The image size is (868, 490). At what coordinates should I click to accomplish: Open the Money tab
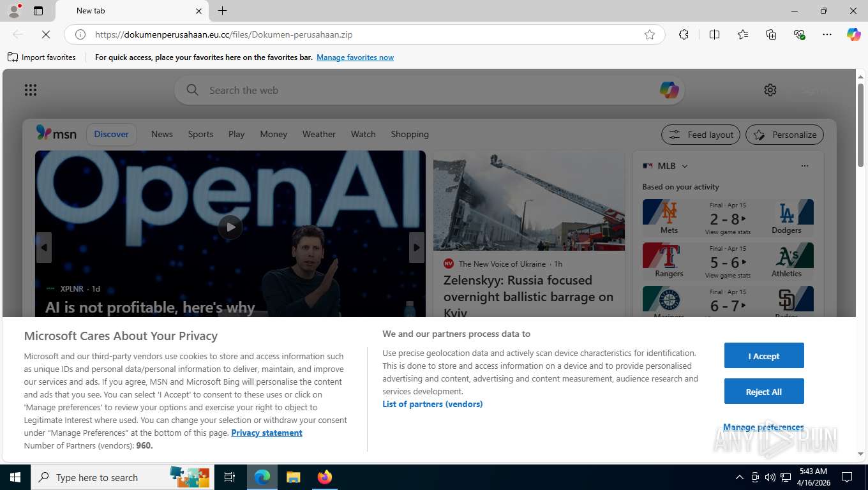pos(274,134)
